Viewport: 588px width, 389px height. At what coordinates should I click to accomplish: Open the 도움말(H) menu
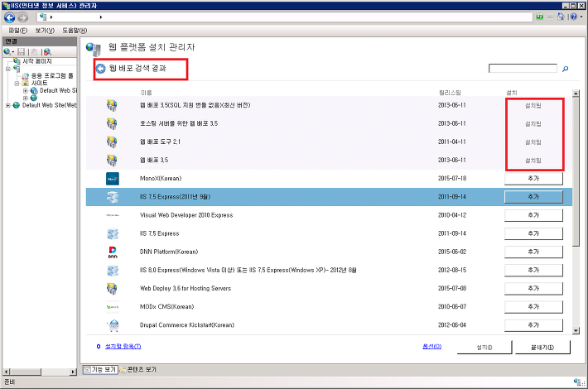tap(75, 31)
